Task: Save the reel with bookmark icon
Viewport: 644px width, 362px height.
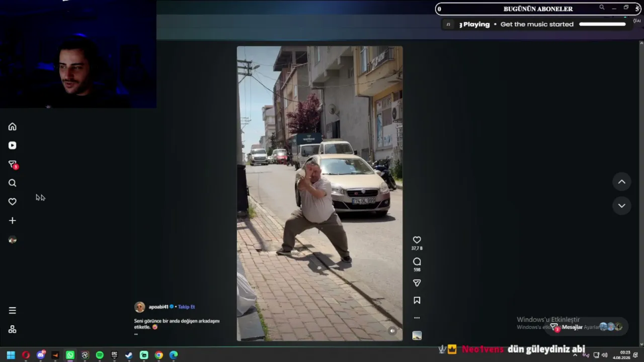Action: point(417,300)
